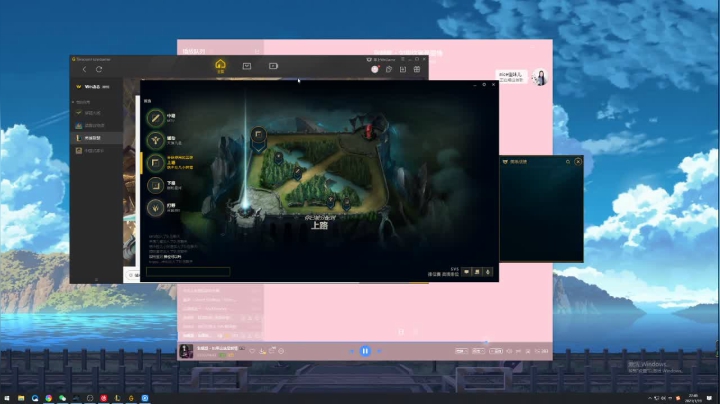720x404 pixels.
Task: Click the bottom lane right marker on map
Action: pos(346,202)
